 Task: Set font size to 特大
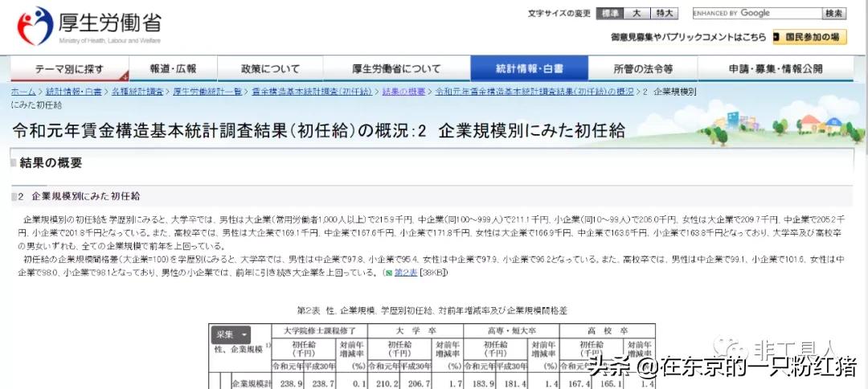coord(665,13)
